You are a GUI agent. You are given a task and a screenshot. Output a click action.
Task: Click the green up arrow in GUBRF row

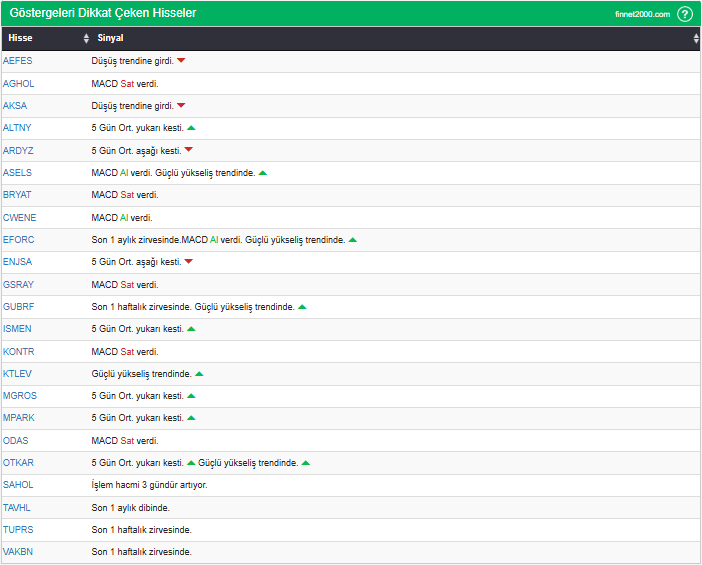tap(302, 307)
